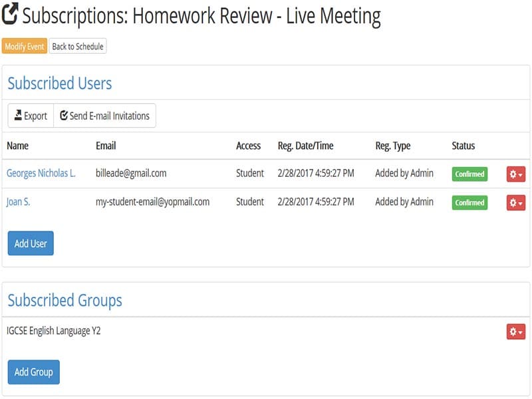The image size is (532, 399).
Task: Open Joan S. user profile link
Action: coord(19,202)
